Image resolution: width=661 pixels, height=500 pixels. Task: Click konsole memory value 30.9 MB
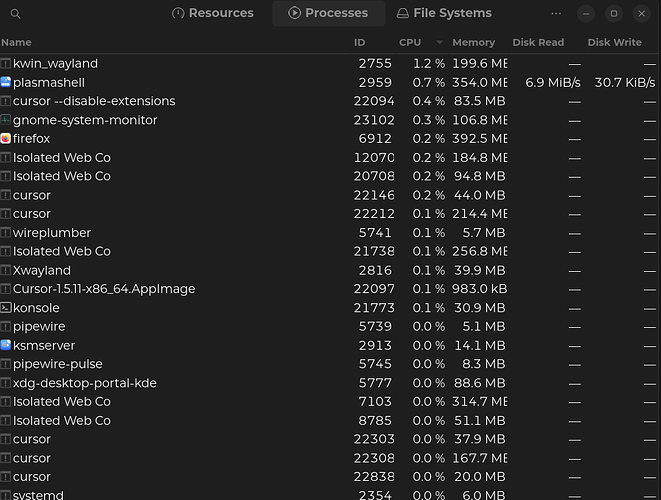[480, 308]
